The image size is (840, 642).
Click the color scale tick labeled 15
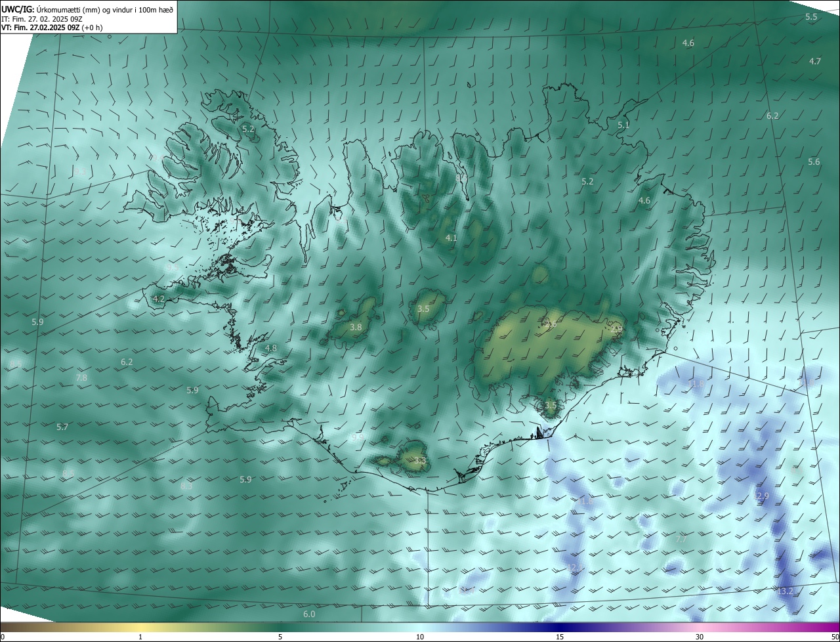560,637
